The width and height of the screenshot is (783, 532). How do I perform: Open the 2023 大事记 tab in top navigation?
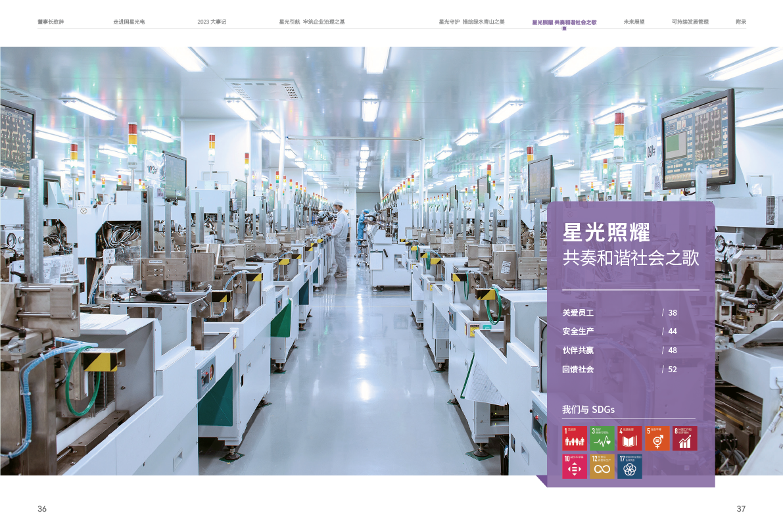pos(212,22)
